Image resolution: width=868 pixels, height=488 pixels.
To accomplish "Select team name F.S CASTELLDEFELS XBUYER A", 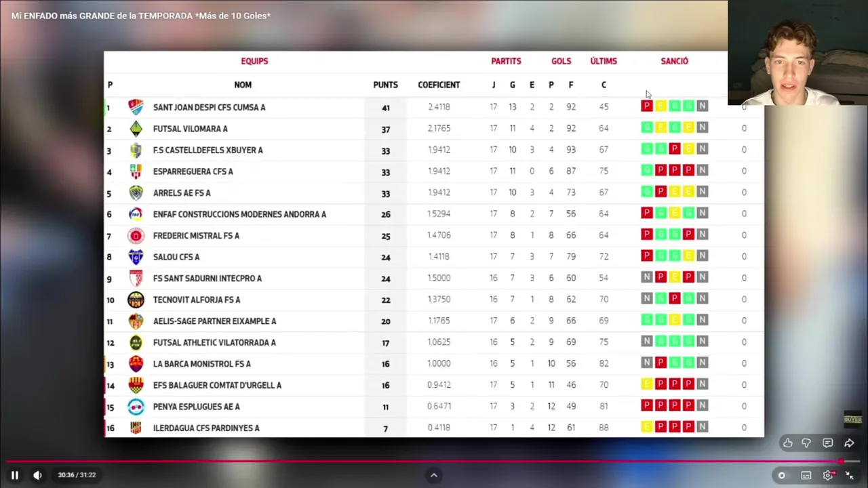I will [208, 150].
